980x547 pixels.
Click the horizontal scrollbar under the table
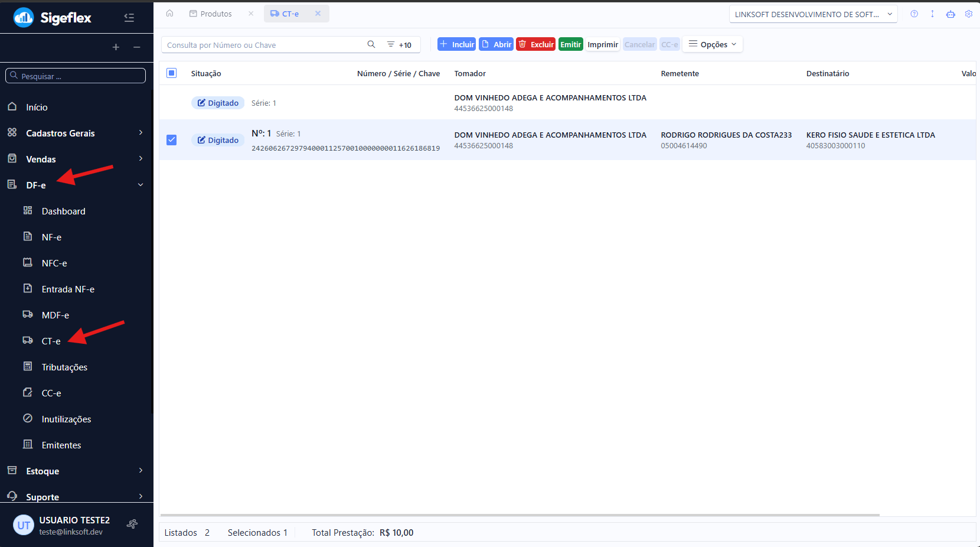pos(520,515)
